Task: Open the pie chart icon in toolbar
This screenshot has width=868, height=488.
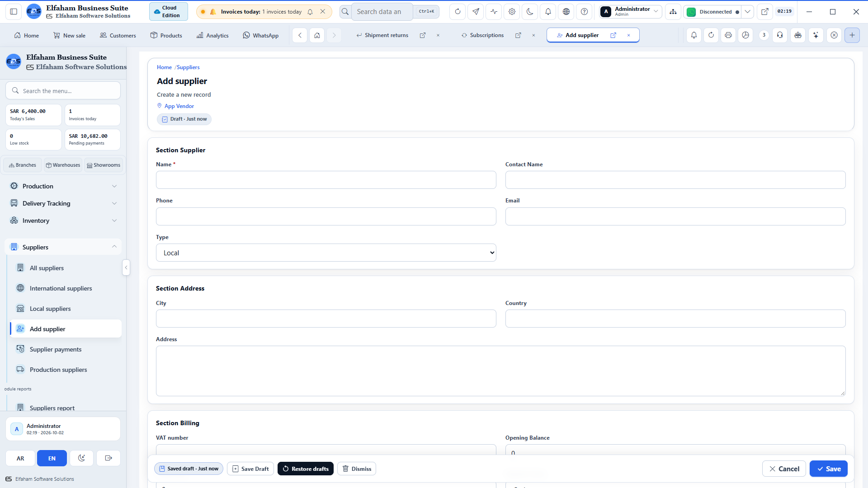Action: pyautogui.click(x=745, y=35)
